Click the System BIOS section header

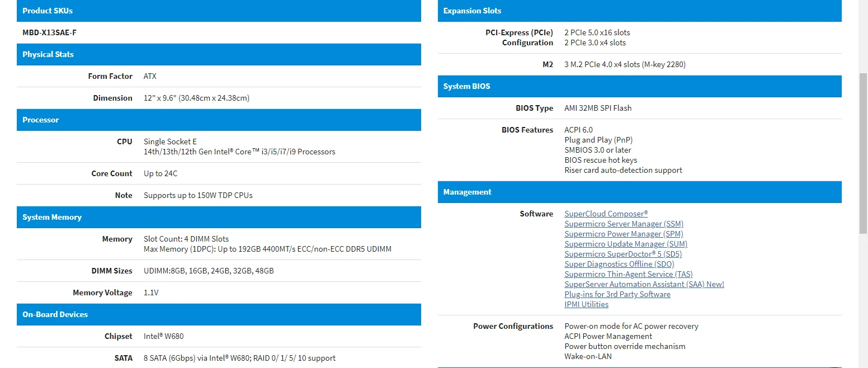click(639, 86)
